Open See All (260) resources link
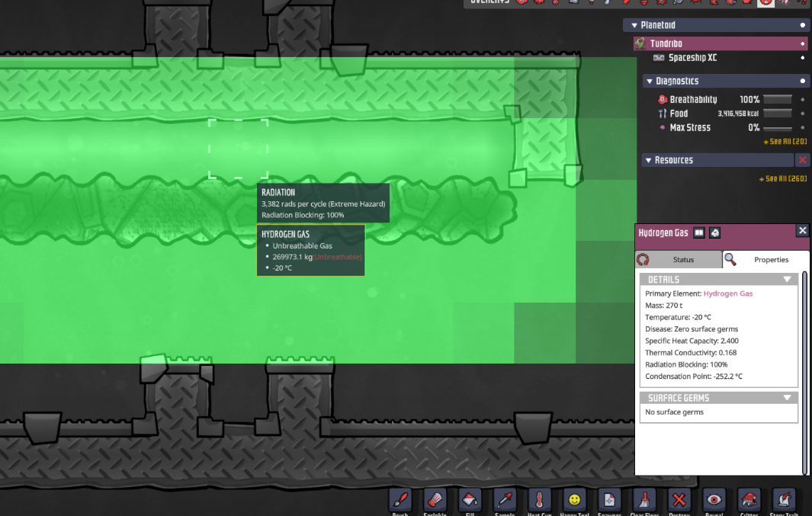This screenshot has width=812, height=516. tap(782, 178)
